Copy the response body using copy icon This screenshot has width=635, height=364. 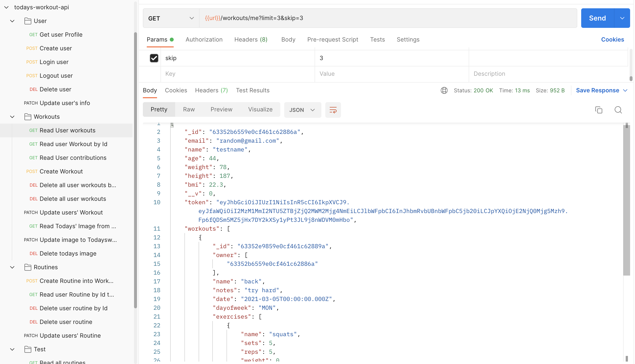(599, 110)
